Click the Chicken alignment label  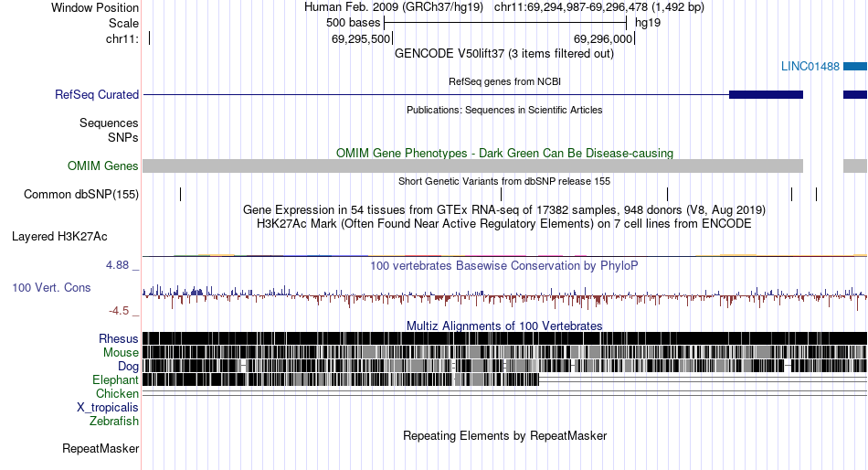(x=117, y=393)
